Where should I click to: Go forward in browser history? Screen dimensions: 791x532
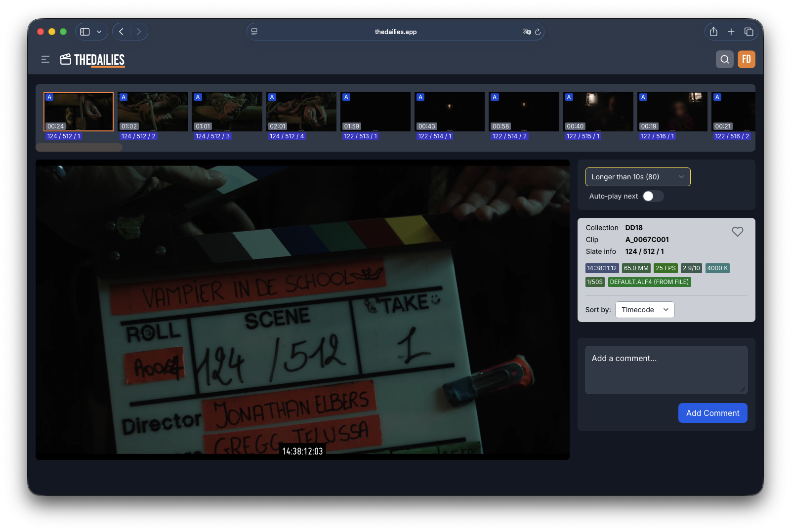pos(139,32)
